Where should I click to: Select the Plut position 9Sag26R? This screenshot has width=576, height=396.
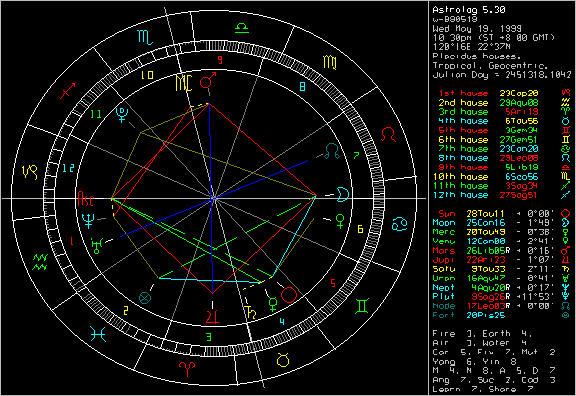pyautogui.click(x=491, y=297)
